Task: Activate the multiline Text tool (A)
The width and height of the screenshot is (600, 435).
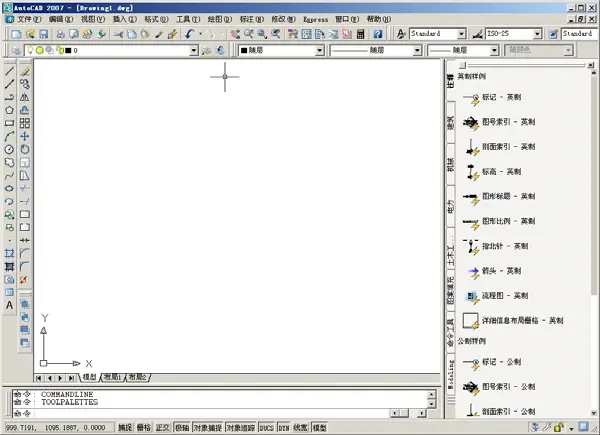Action: coord(10,305)
